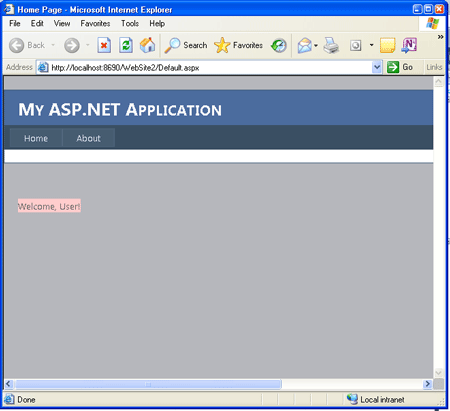Open the View menu
The width and height of the screenshot is (450, 411).
point(62,24)
